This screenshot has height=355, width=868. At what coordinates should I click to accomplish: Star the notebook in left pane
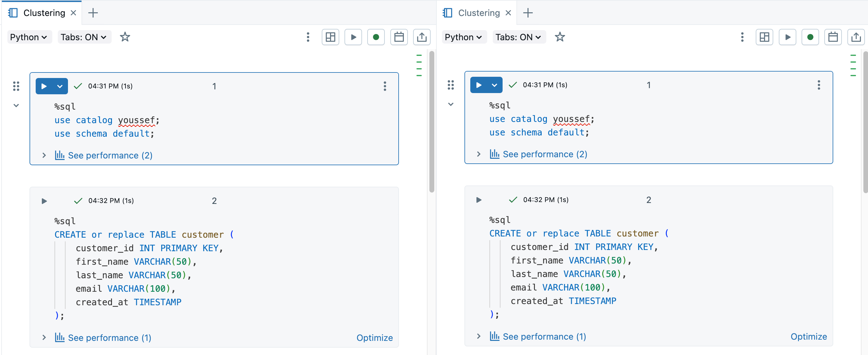125,37
